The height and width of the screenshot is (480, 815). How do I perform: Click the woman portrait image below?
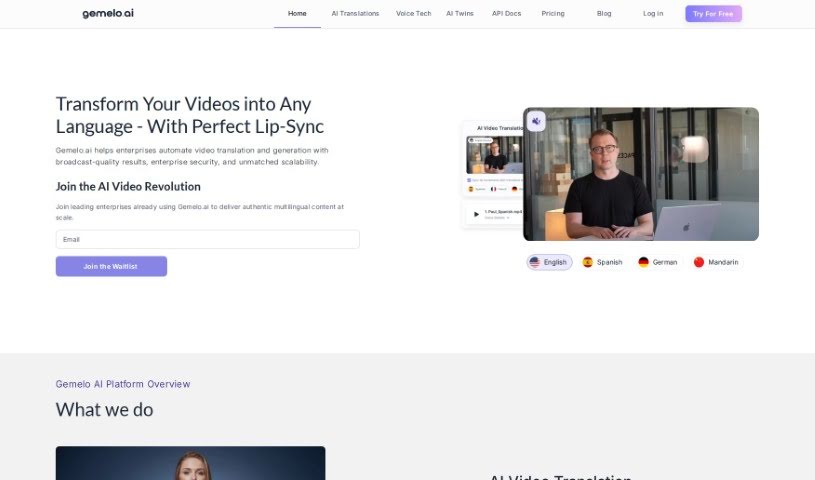[x=190, y=463]
